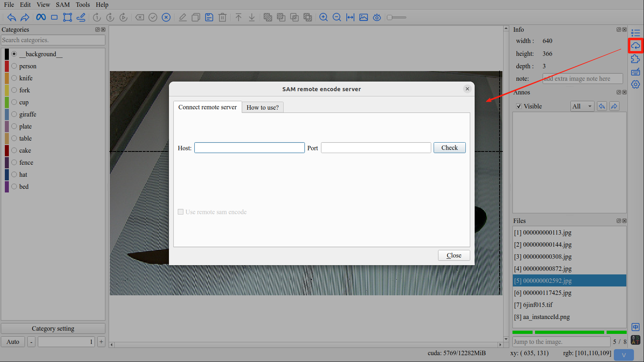Open the View menu
The width and height of the screenshot is (644, 362).
(x=43, y=5)
